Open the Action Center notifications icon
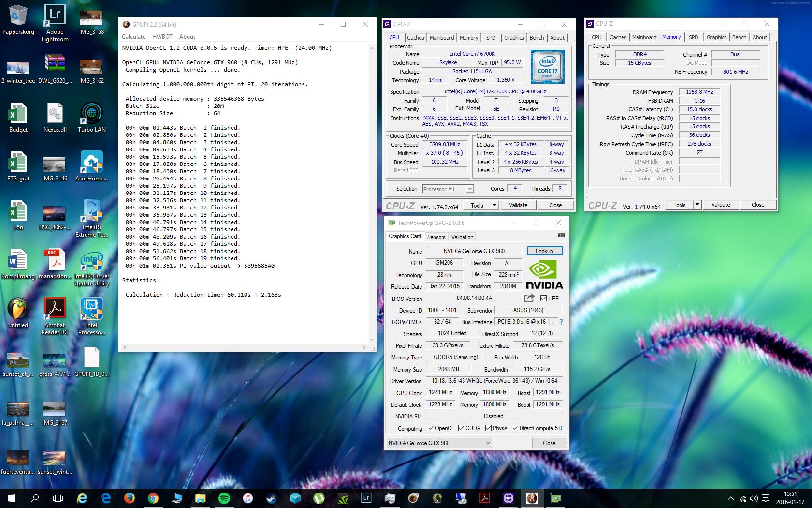812x508 pixels. pos(766,498)
